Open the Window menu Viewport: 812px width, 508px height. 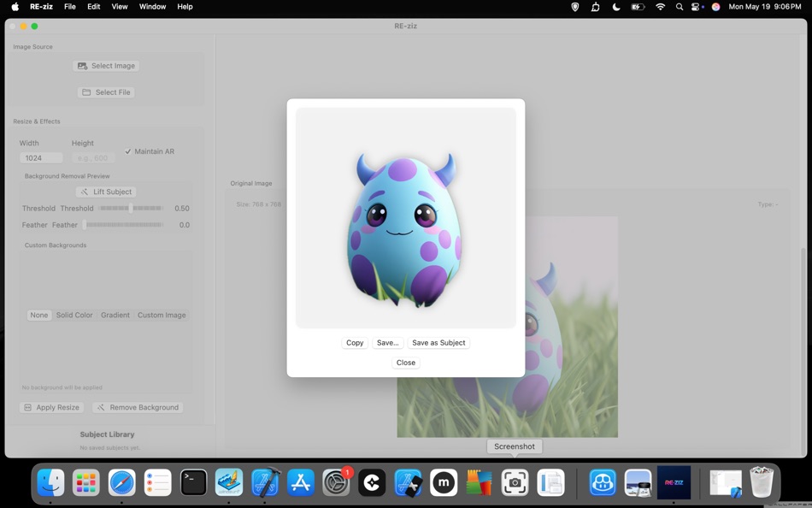[151, 6]
